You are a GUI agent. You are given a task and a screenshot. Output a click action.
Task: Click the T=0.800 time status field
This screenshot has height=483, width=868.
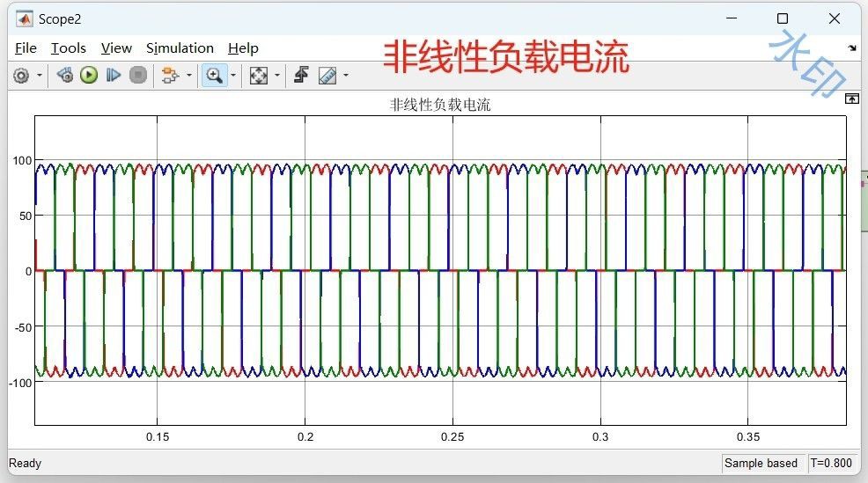[831, 463]
